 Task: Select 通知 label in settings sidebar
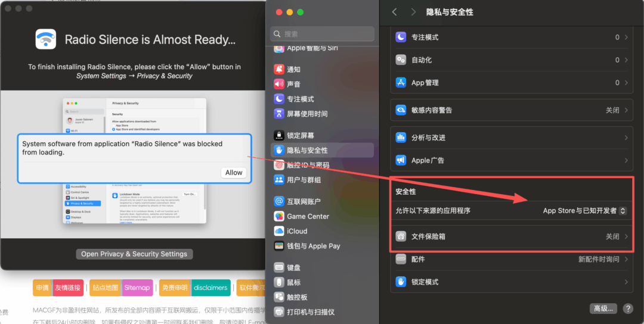[293, 69]
